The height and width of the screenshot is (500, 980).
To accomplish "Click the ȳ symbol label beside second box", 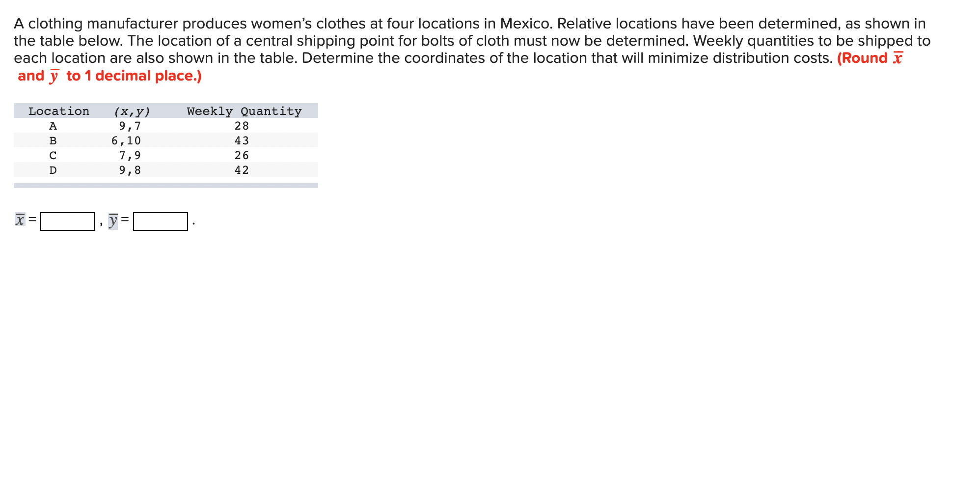I will [113, 221].
